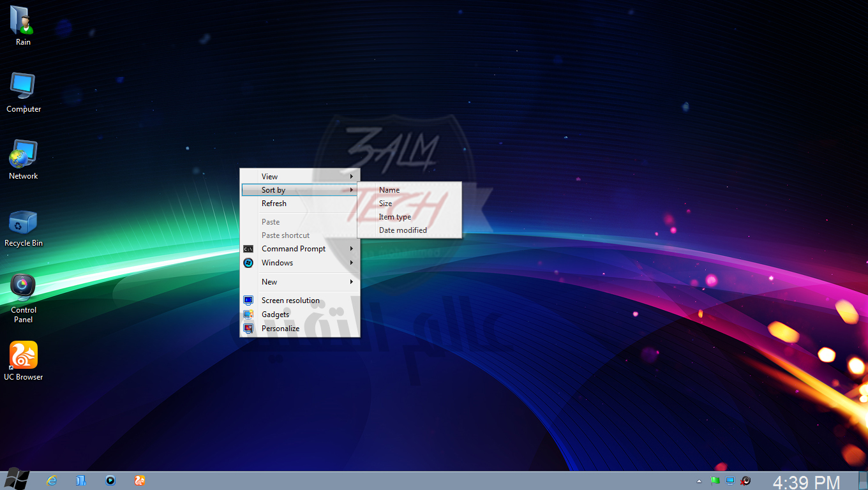Show hidden icons in the system tray
Screen dimensions: 868x490
[699, 480]
